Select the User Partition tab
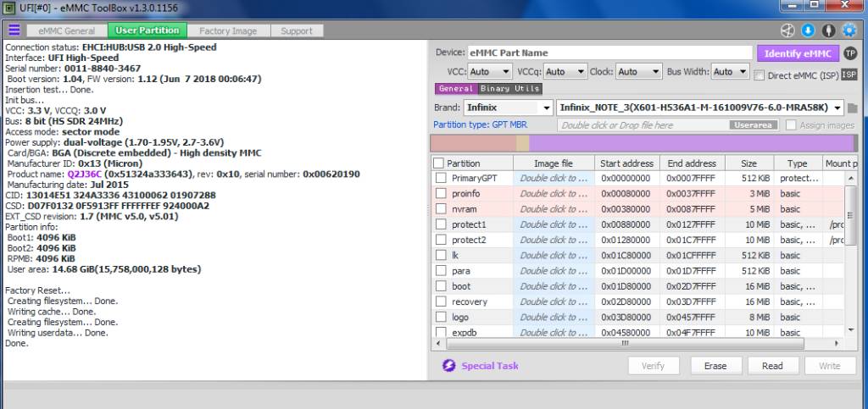Image resolution: width=868 pixels, height=409 pixels. (147, 30)
